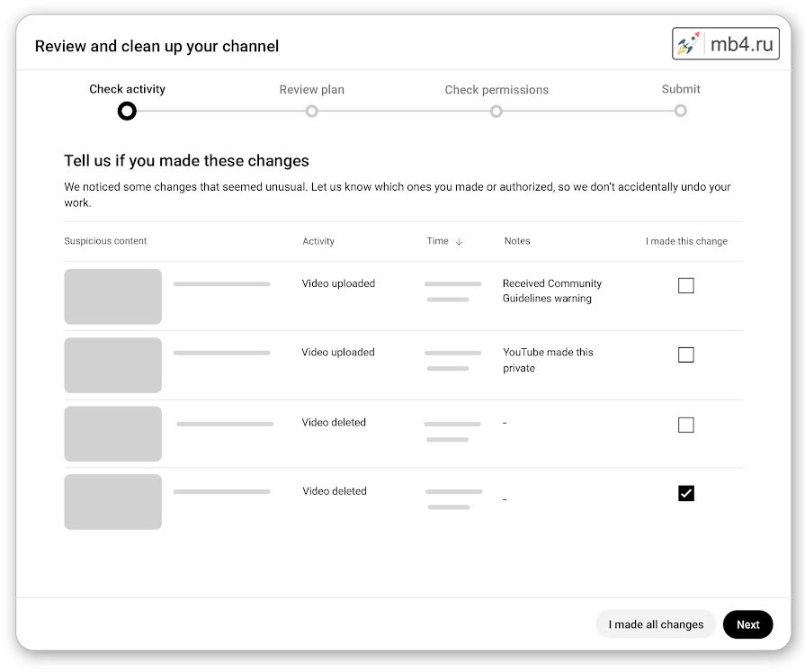This screenshot has width=805, height=672.
Task: Select the Submit step circle
Action: 680,111
